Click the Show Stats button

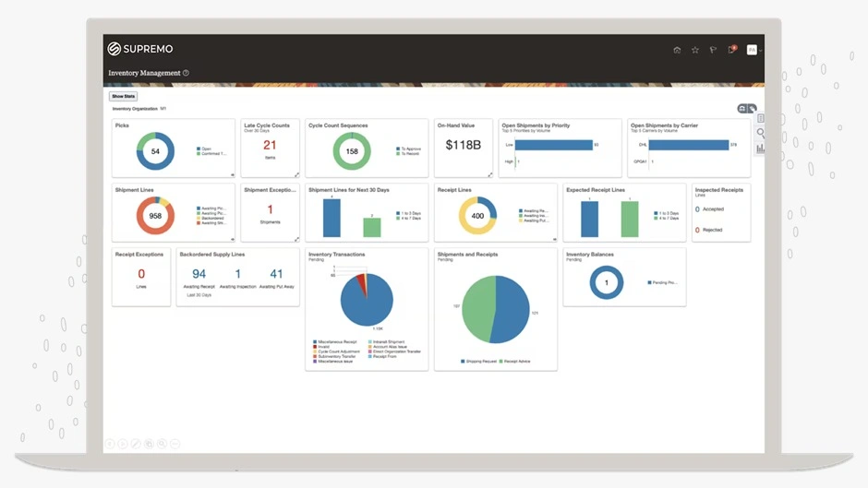pyautogui.click(x=123, y=96)
